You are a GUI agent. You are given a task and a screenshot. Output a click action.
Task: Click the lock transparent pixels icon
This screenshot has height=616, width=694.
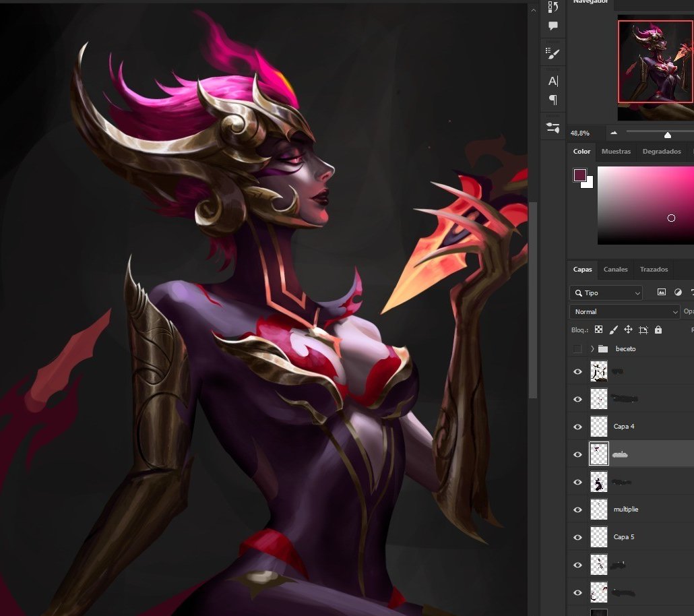tap(598, 330)
